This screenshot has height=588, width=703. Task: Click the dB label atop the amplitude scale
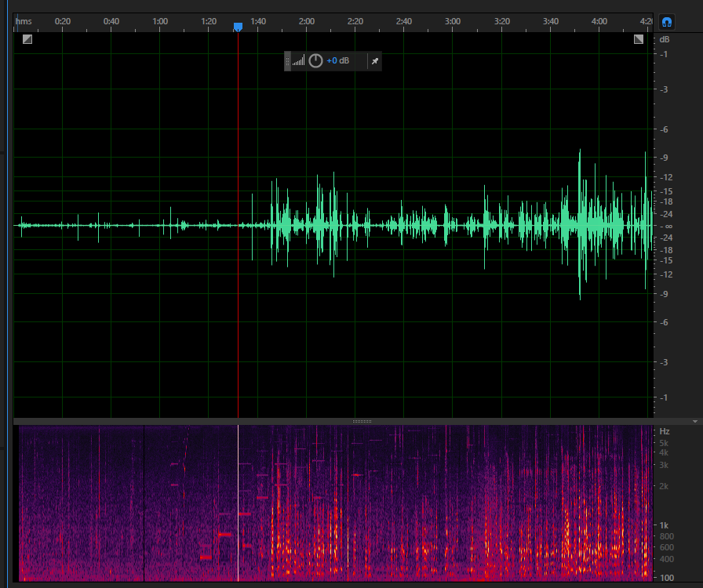pyautogui.click(x=665, y=39)
